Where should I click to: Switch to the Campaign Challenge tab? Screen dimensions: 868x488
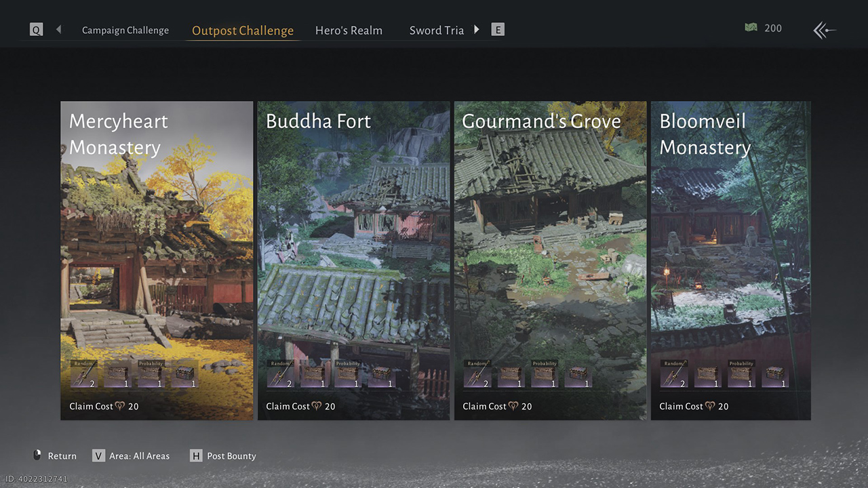[125, 30]
